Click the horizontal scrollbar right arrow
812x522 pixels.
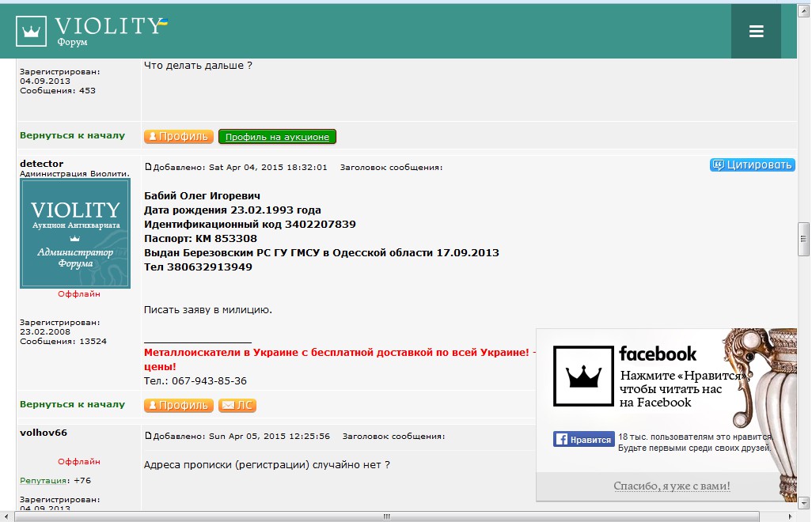(x=791, y=516)
